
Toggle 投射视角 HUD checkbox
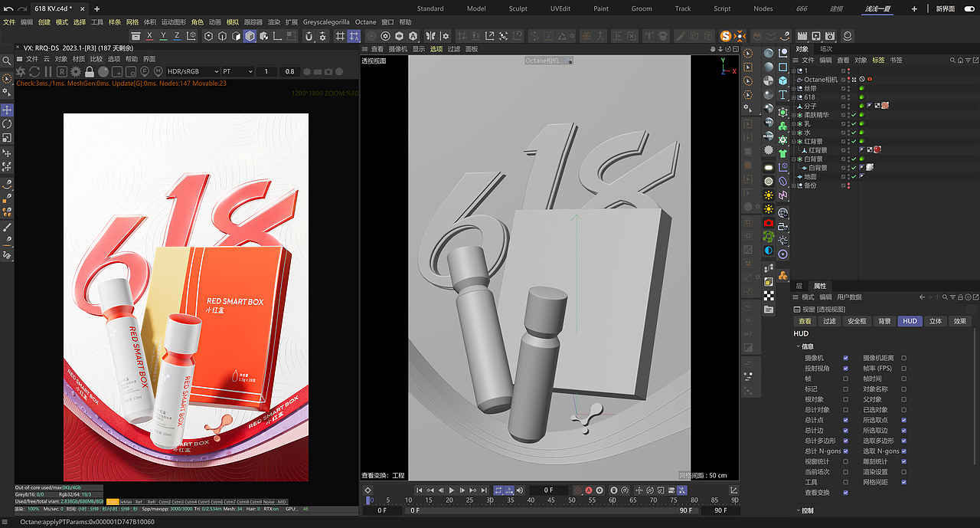[x=845, y=369]
